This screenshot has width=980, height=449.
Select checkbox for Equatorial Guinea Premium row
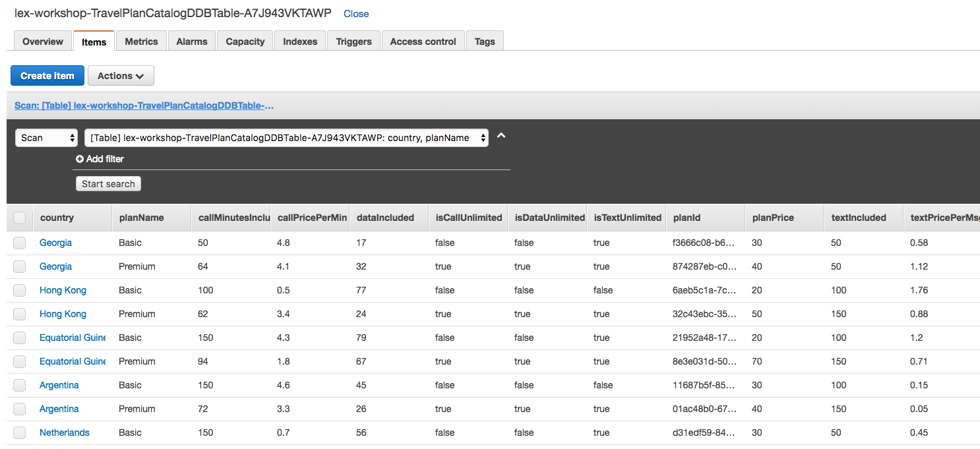19,361
